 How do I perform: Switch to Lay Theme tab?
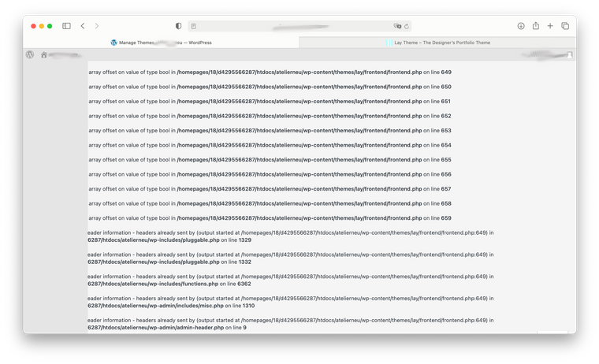click(x=437, y=43)
